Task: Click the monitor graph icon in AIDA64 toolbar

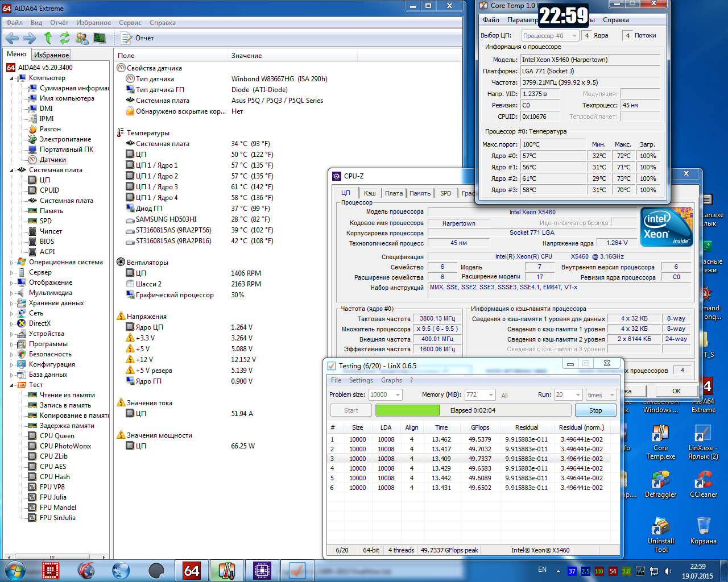Action: (x=100, y=38)
